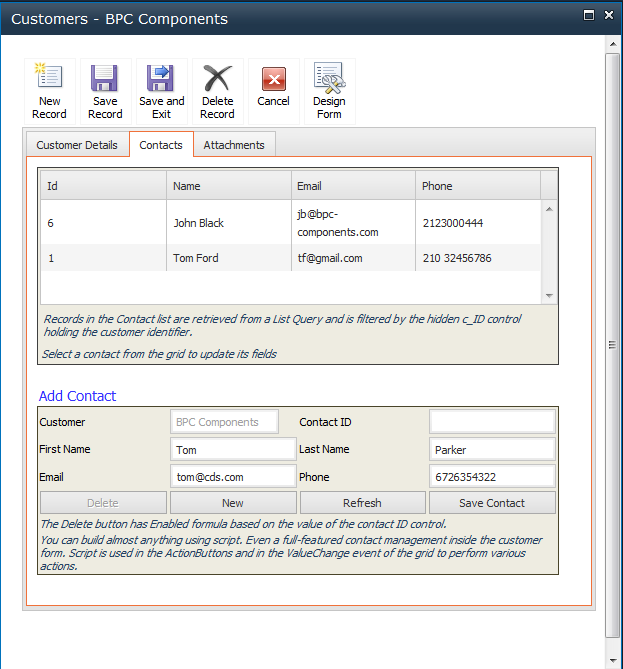Select the Contacts tab
623x669 pixels.
(x=161, y=145)
